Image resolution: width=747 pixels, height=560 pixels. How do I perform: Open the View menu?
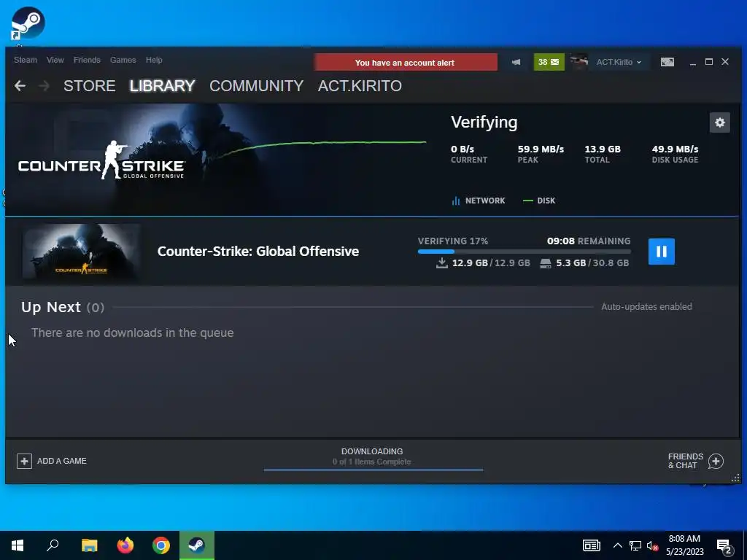(x=55, y=60)
